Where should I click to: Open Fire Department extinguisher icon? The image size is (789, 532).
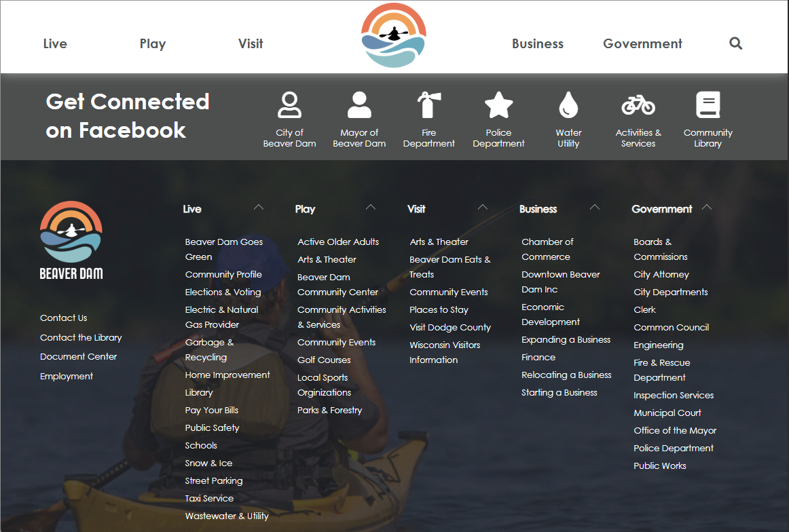click(x=428, y=104)
